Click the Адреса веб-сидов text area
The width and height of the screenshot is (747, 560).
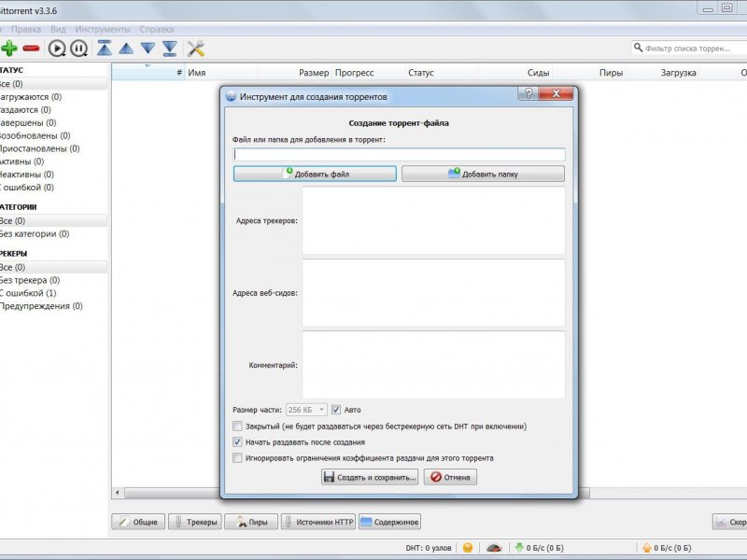coord(433,293)
